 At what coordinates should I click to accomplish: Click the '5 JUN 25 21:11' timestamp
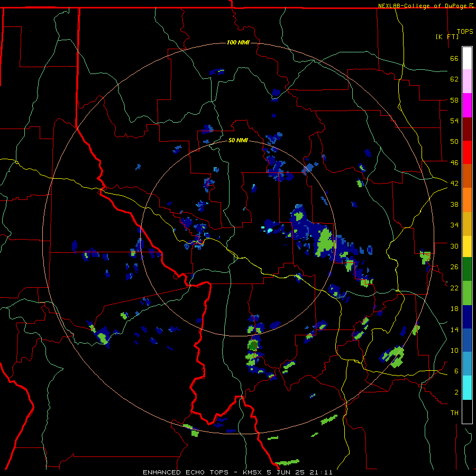click(x=300, y=472)
